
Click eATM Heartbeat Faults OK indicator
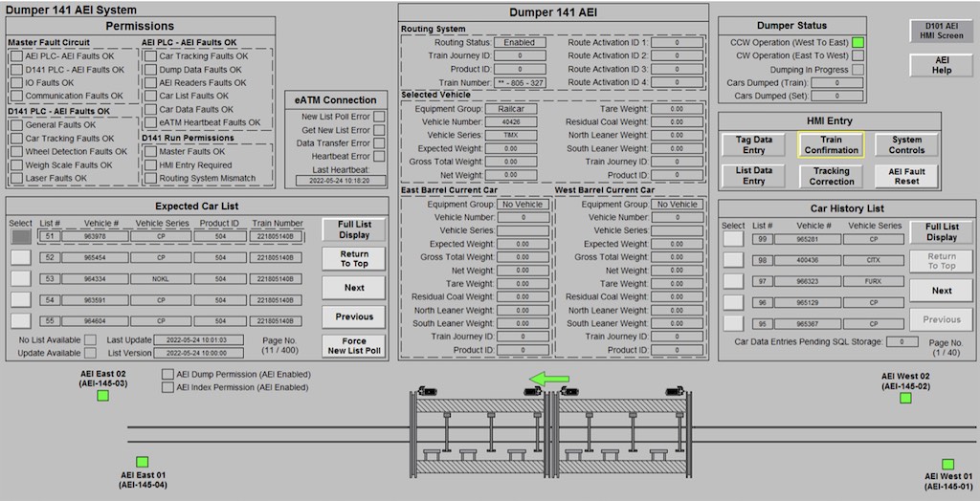pyautogui.click(x=150, y=122)
